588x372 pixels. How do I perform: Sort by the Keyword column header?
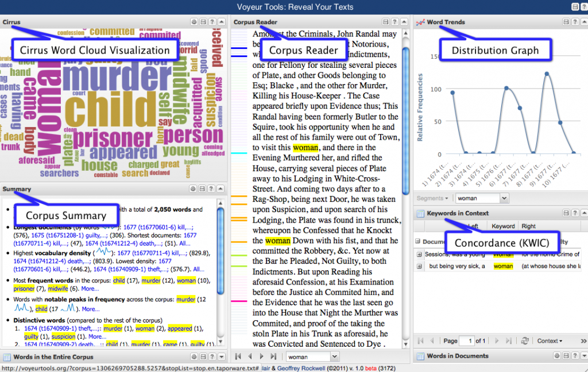tap(503, 226)
